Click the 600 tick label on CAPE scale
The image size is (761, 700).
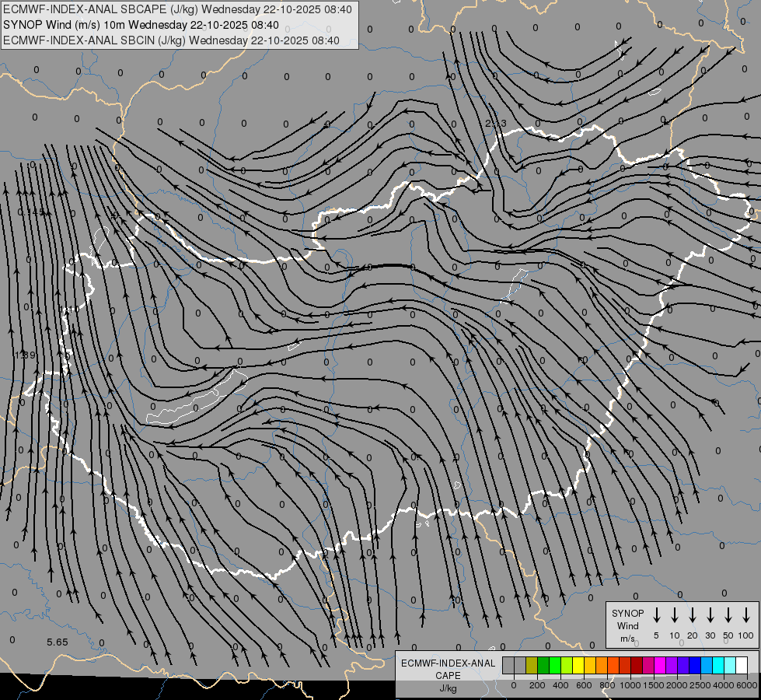coord(584,685)
